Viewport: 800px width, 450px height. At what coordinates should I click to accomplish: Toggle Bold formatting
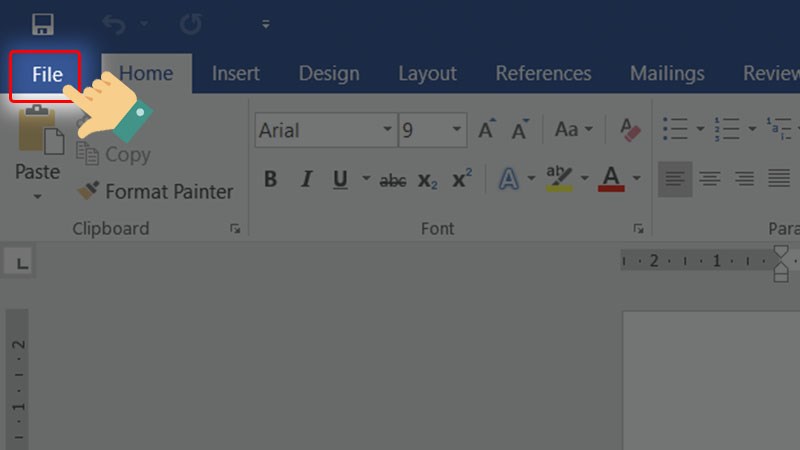pyautogui.click(x=270, y=180)
